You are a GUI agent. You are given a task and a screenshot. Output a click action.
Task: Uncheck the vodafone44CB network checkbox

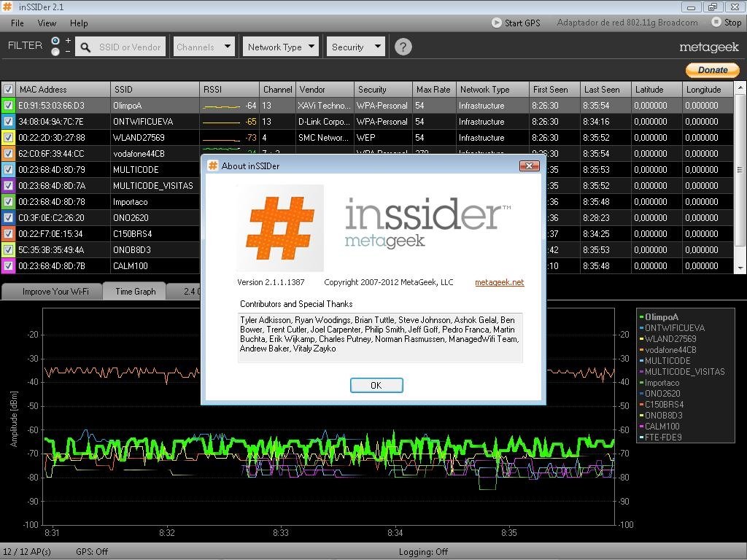point(8,153)
